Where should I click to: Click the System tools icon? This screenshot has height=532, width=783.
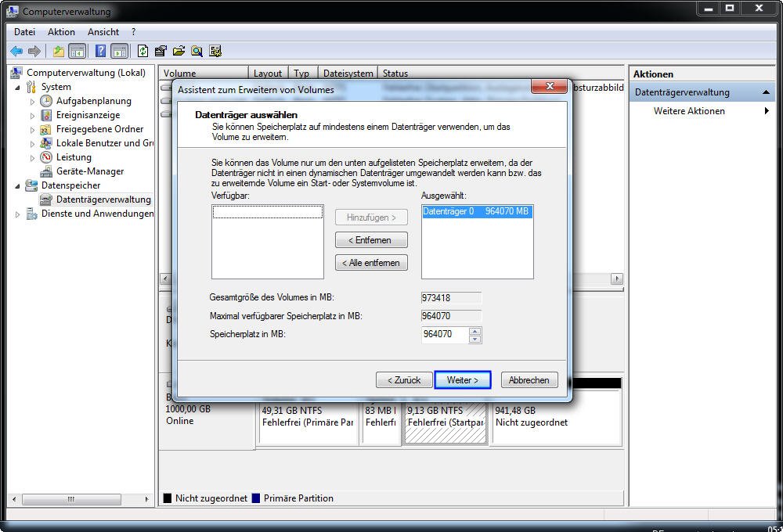(x=31, y=87)
